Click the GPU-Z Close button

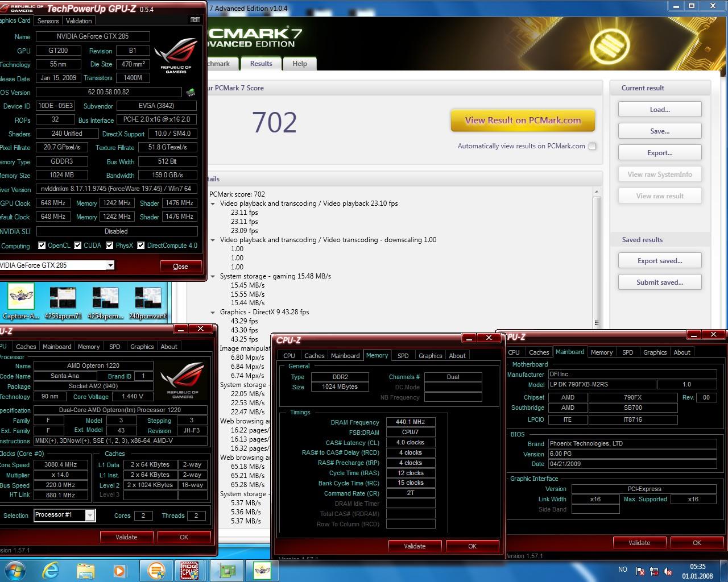point(180,267)
